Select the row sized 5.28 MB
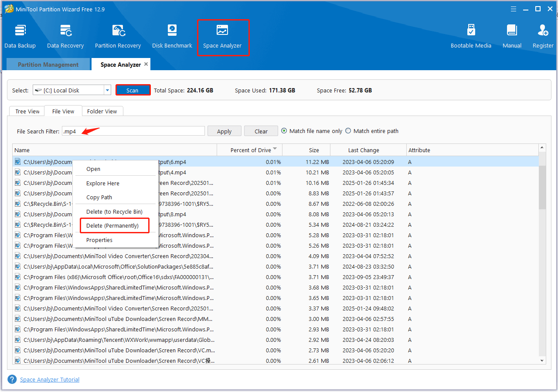 pos(276,235)
